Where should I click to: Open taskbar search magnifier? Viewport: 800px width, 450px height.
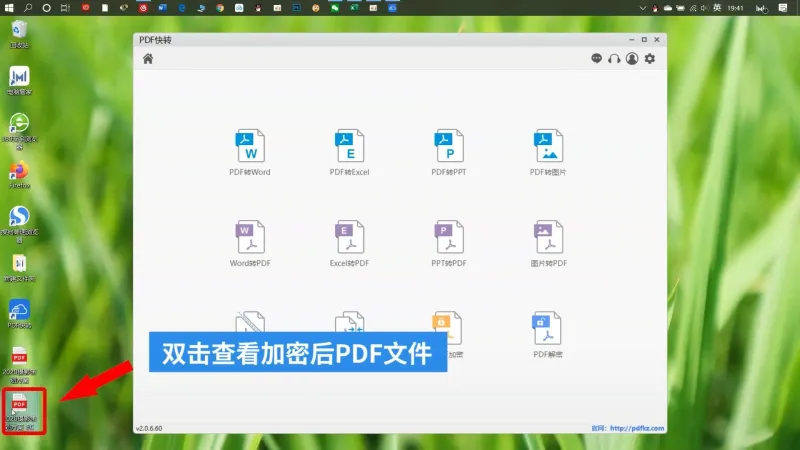28,8
